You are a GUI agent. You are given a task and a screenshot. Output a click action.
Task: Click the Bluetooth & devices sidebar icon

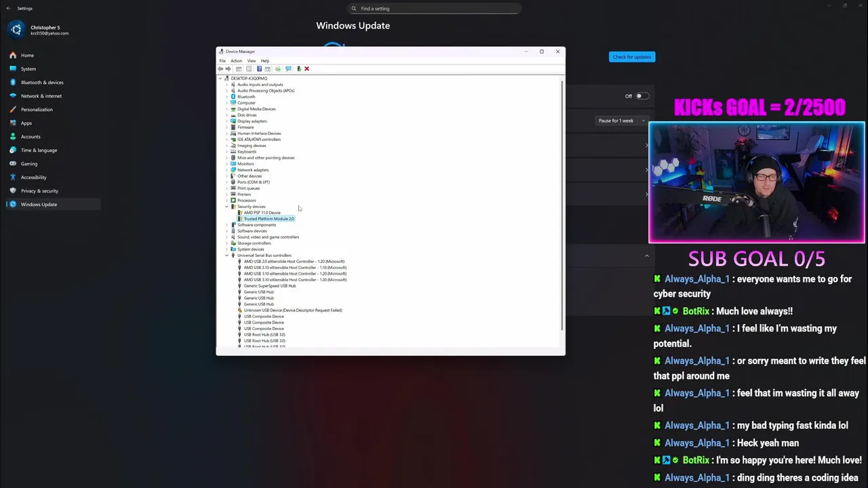(13, 82)
